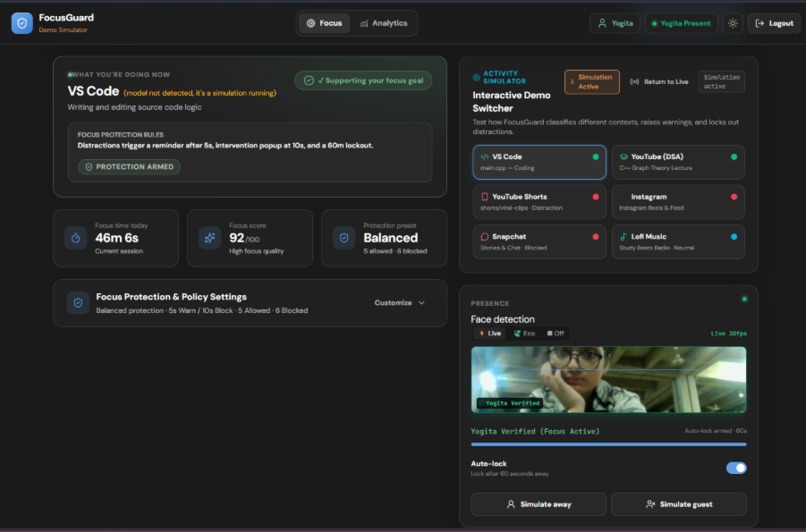Click the phone icon on YouTube Shorts
Image resolution: width=806 pixels, height=532 pixels.
click(x=484, y=197)
